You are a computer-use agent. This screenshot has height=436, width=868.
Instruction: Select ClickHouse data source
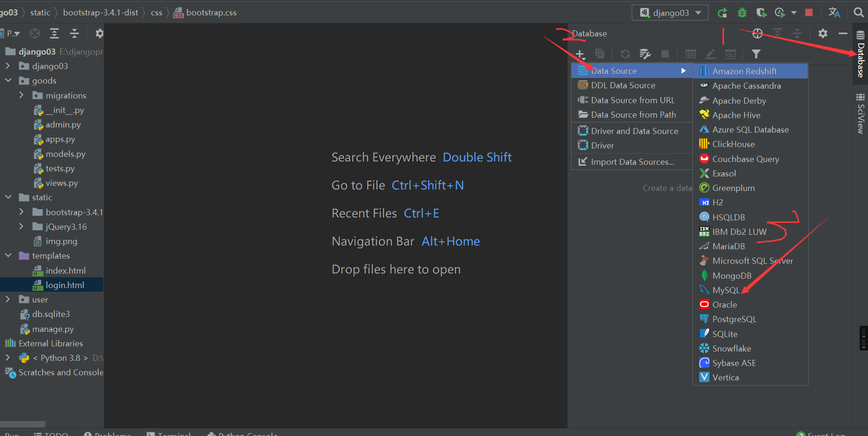click(x=750, y=144)
